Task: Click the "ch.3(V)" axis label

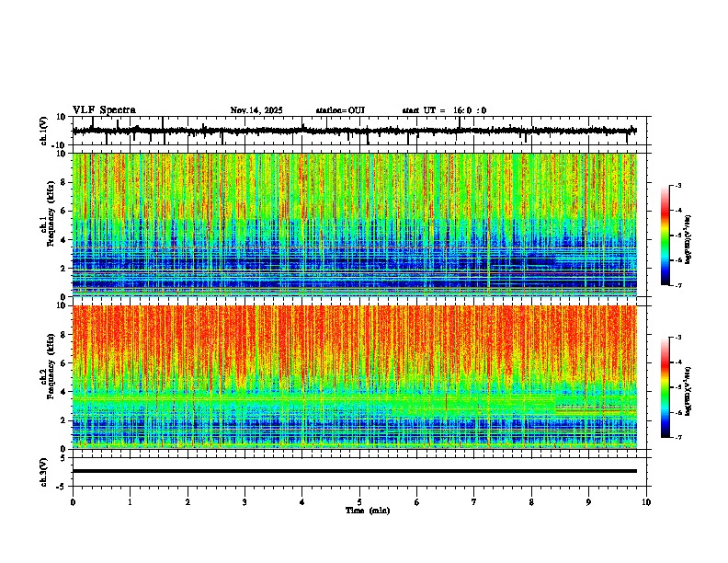Action: pyautogui.click(x=44, y=472)
